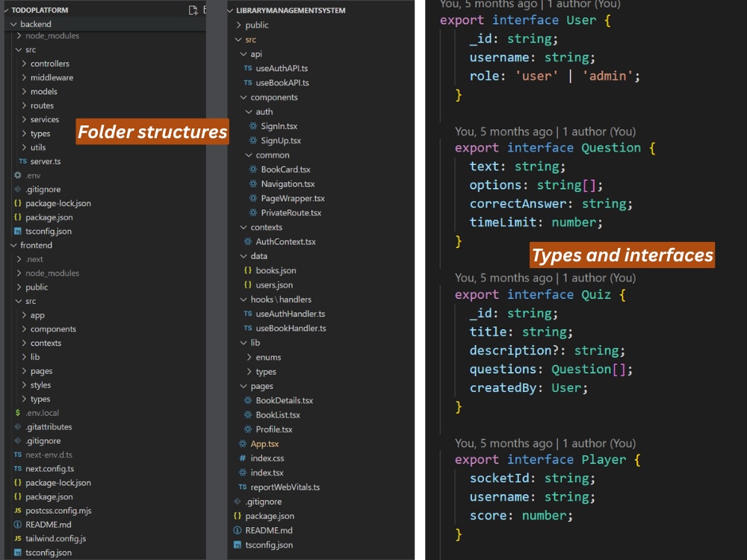Viewport: 747px width, 560px height.
Task: Click the TS icon beside useAuthHandler.ts
Action: point(248,314)
